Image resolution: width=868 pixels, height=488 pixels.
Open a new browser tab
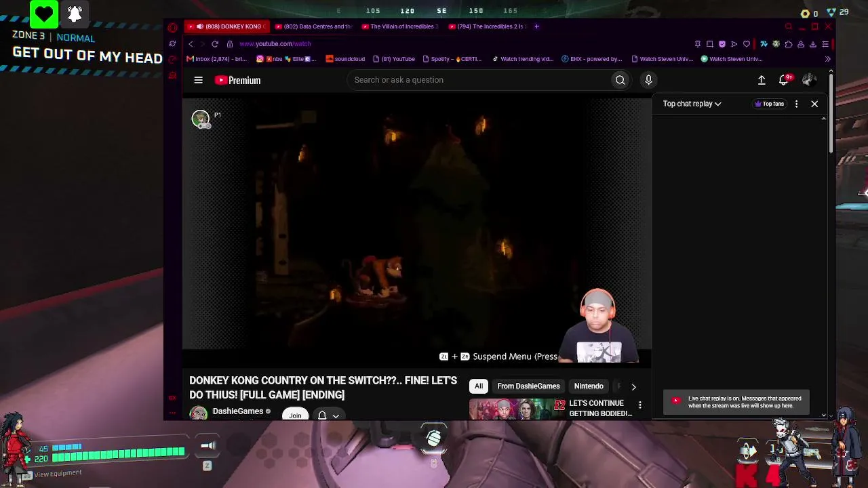(x=536, y=26)
